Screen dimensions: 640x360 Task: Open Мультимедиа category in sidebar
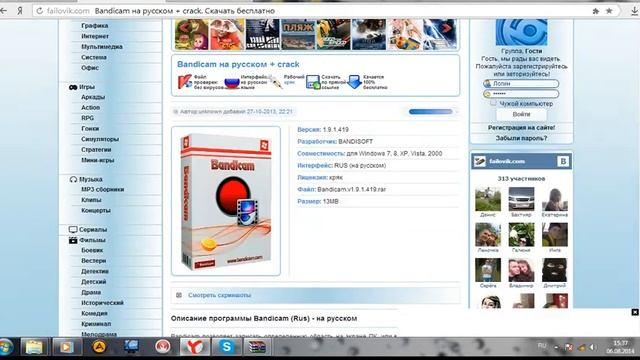pyautogui.click(x=102, y=47)
